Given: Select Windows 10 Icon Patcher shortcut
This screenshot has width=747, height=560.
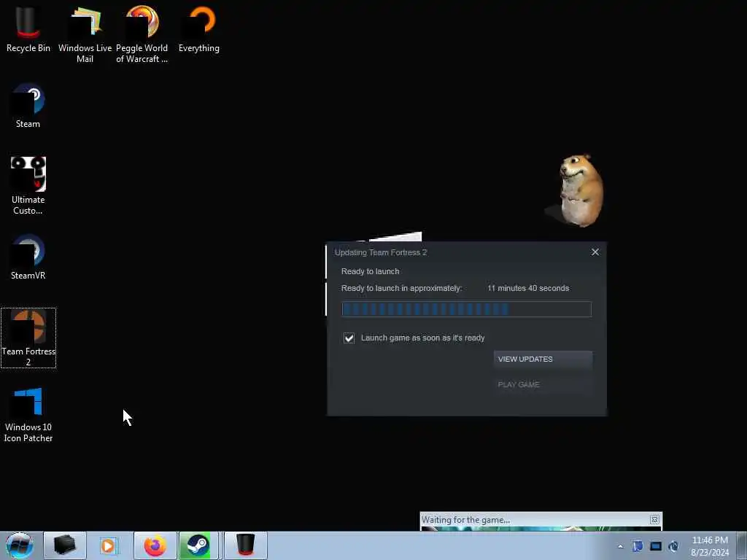Looking at the screenshot, I should (28, 414).
